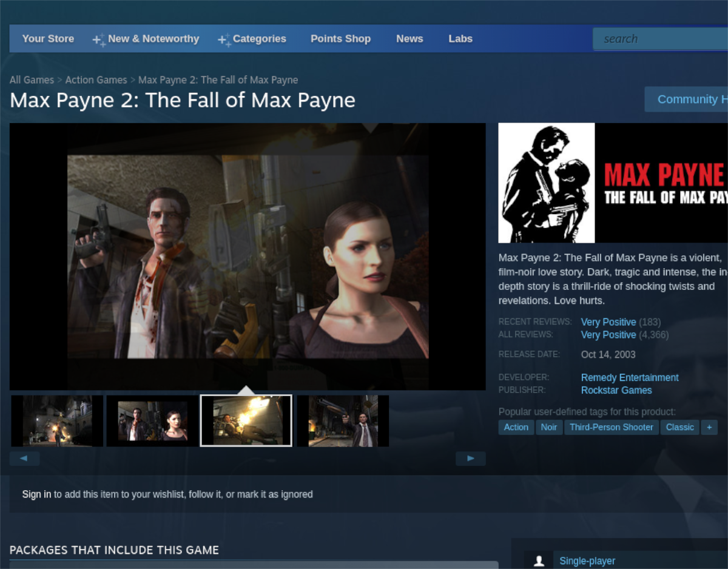
Task: Click the plus button to add tags
Action: point(709,427)
